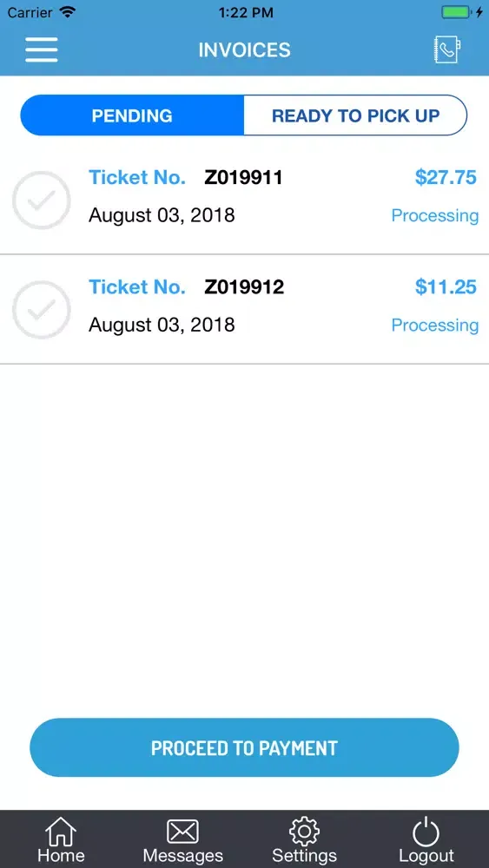Image resolution: width=489 pixels, height=868 pixels.
Task: Tap Processing status of first ticket
Action: (x=435, y=215)
